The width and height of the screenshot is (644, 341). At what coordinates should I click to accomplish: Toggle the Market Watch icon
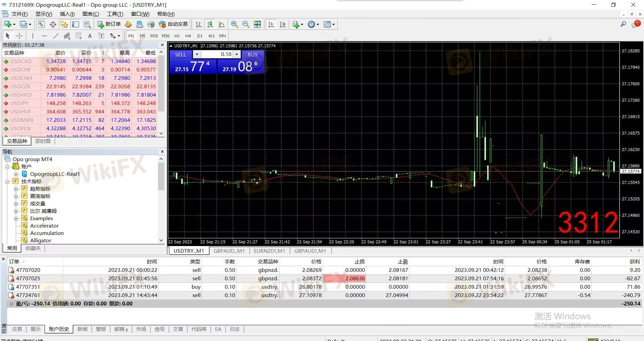(x=41, y=24)
